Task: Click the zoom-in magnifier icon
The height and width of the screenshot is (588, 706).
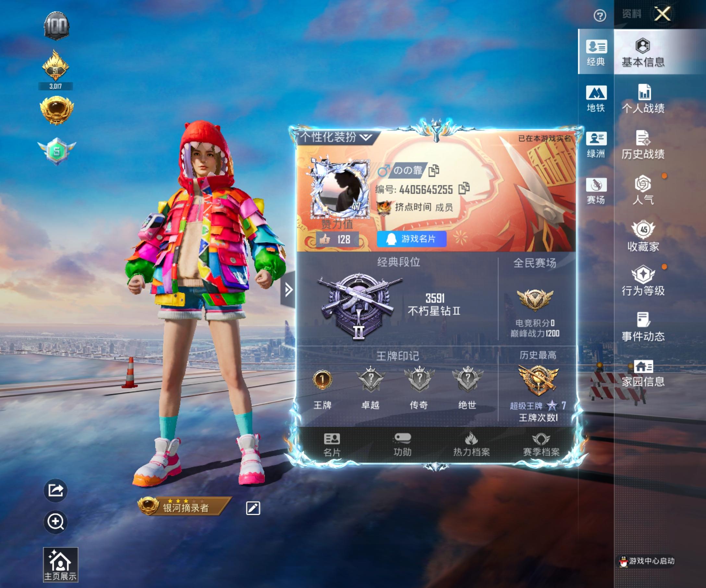Action: point(55,522)
